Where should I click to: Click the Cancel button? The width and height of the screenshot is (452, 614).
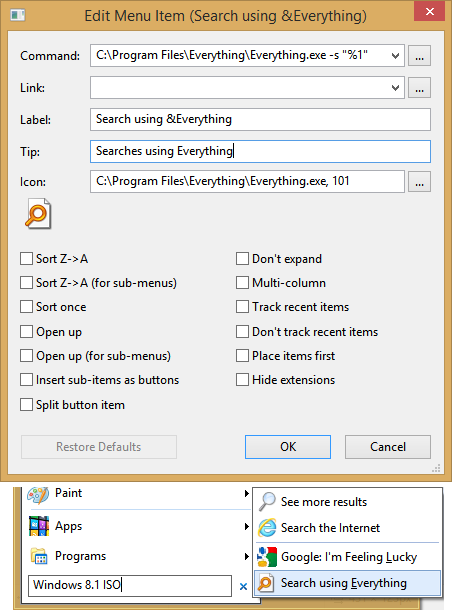click(x=388, y=447)
